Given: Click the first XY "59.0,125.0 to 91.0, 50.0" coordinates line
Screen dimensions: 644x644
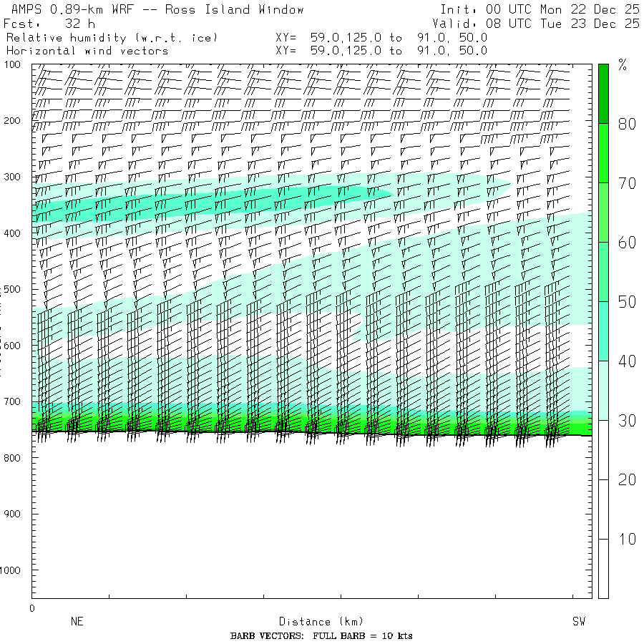Looking at the screenshot, I should (381, 38).
